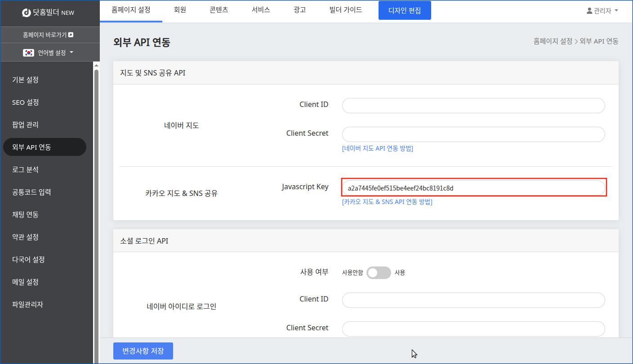Click the 디자인 편집 button

coord(405,10)
